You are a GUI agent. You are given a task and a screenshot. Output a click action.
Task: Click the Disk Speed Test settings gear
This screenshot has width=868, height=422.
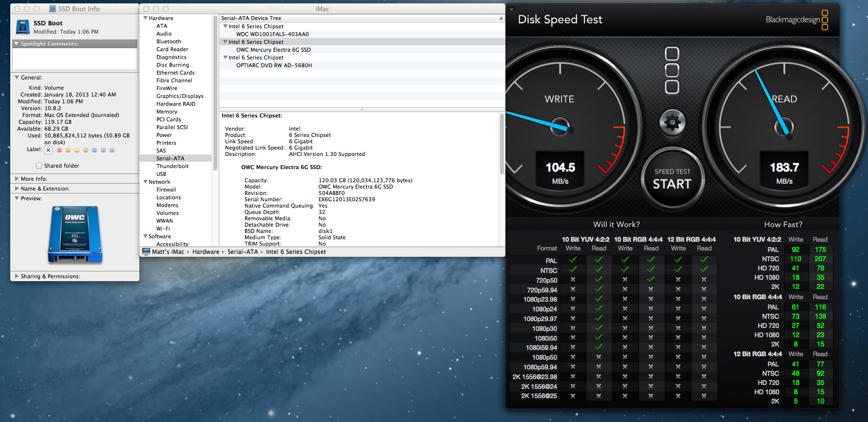coord(672,122)
